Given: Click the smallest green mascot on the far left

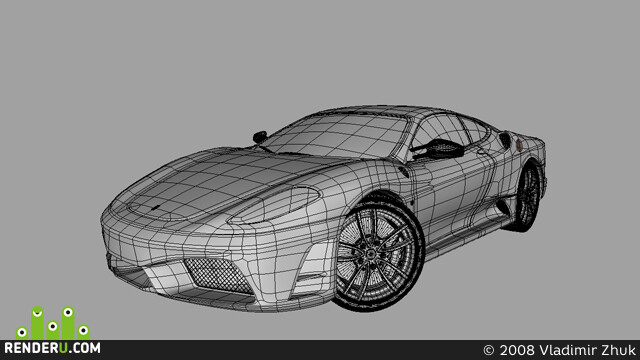Looking at the screenshot, I should coord(22,333).
